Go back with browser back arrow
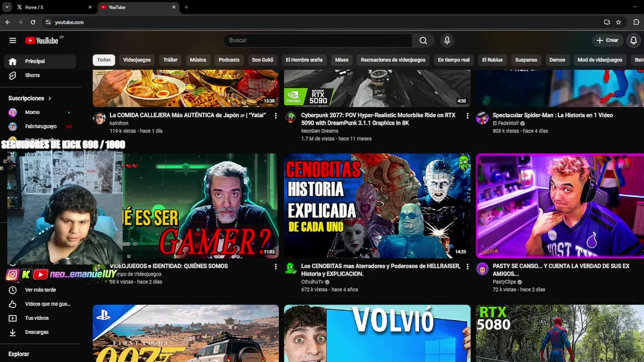 coord(8,22)
